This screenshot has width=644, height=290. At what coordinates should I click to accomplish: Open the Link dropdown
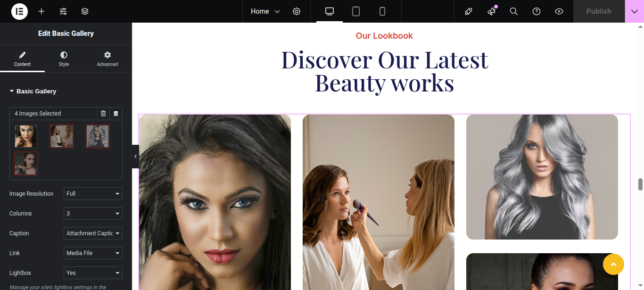93,253
